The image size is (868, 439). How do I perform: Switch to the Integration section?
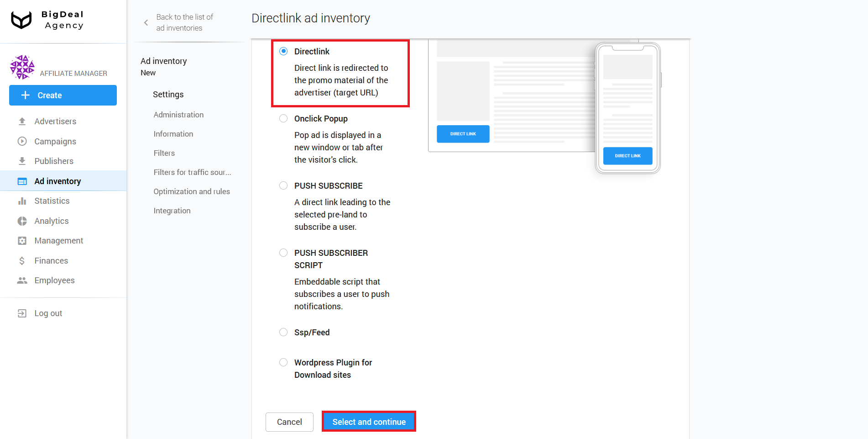pos(172,211)
